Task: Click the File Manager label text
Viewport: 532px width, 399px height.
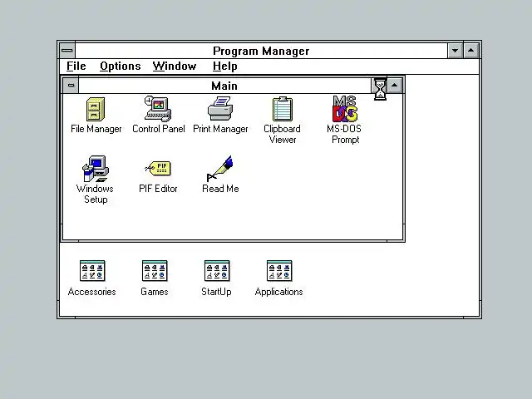Action: pos(96,129)
